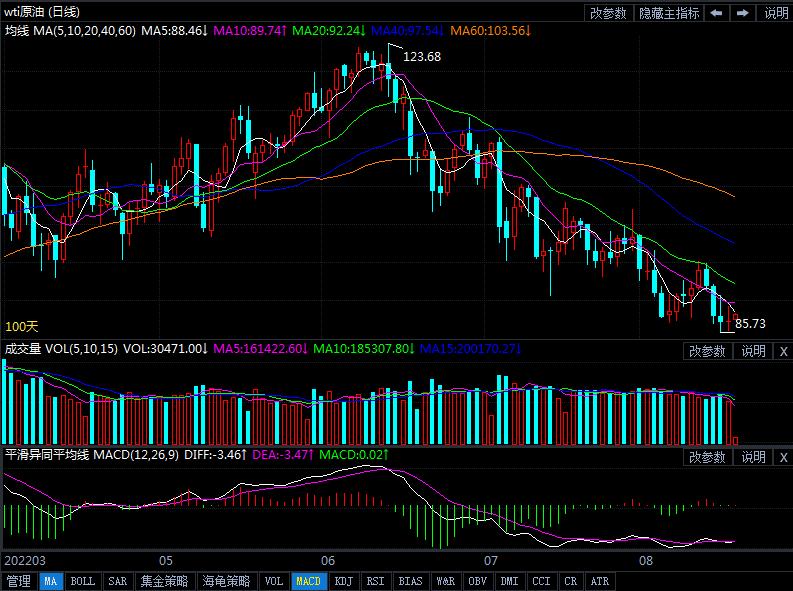Click the 123.68 high price marker
This screenshot has width=793, height=591.
(x=421, y=57)
